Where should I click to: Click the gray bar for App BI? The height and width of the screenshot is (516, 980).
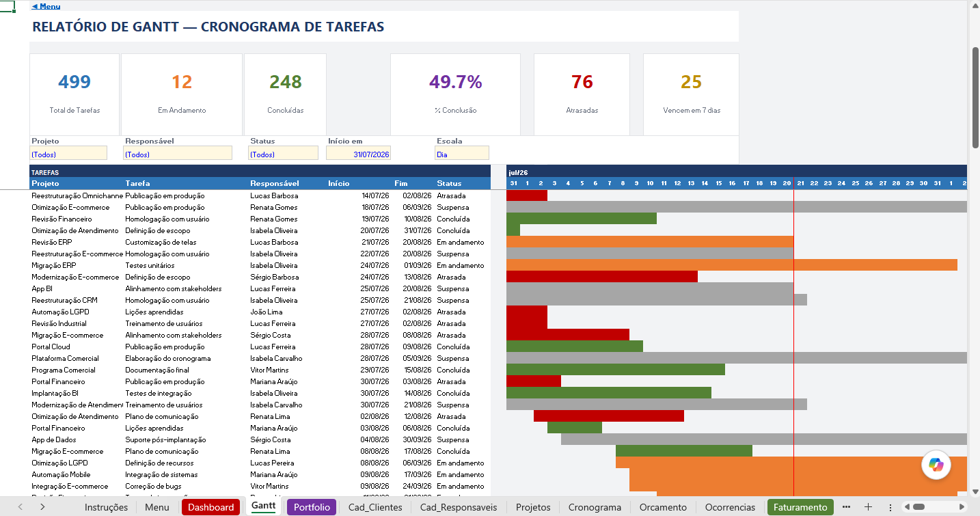650,288
